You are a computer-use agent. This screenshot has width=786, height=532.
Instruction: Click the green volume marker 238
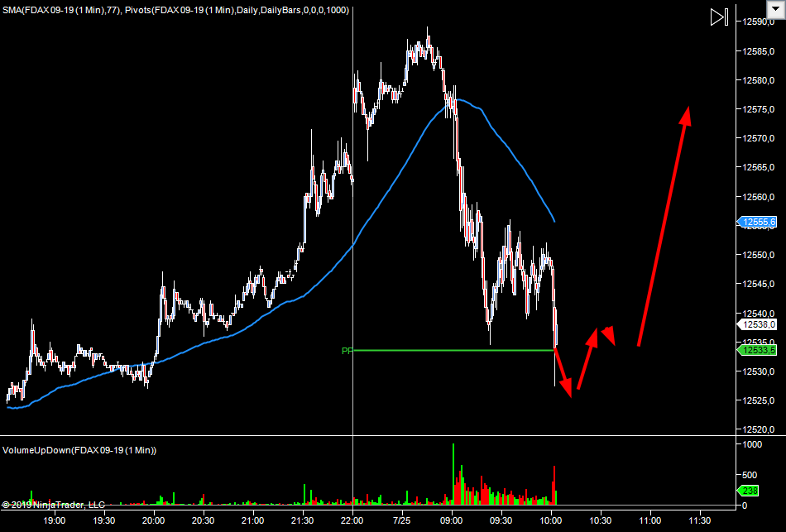click(748, 490)
